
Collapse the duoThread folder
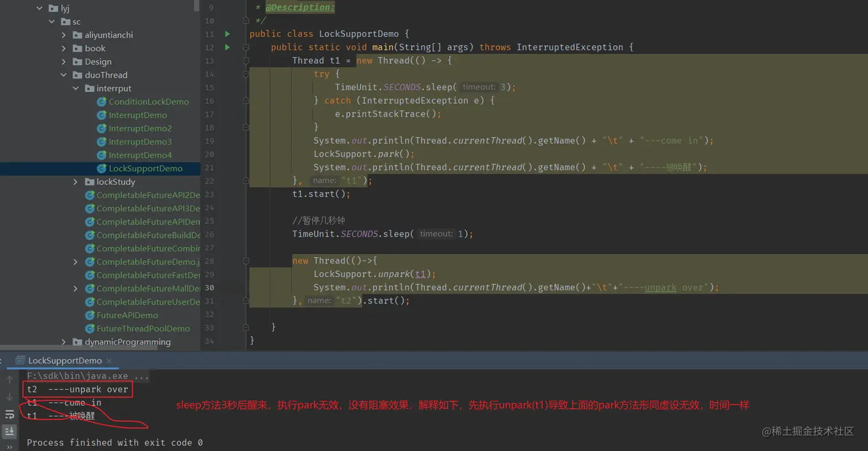point(64,75)
